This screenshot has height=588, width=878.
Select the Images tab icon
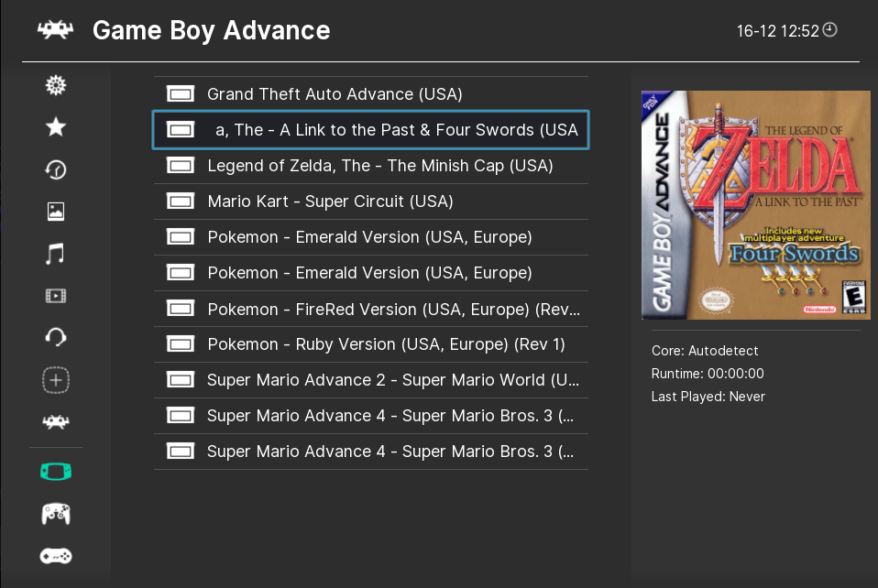pos(56,212)
